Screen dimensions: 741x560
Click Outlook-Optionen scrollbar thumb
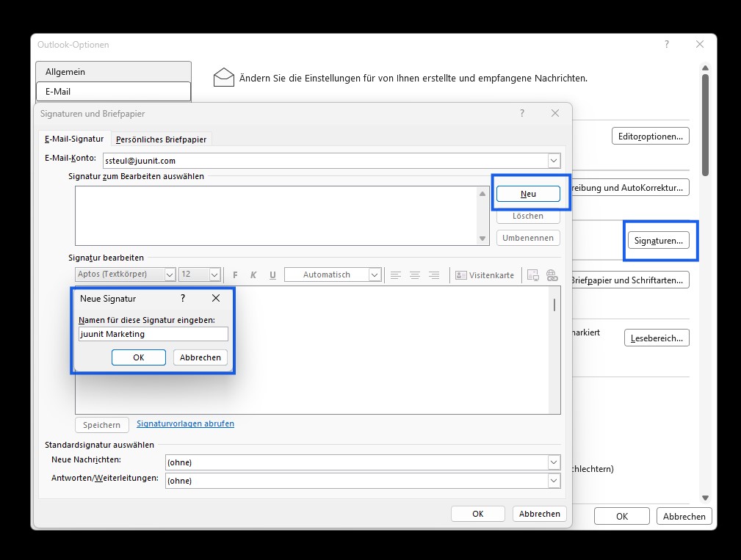(x=705, y=125)
